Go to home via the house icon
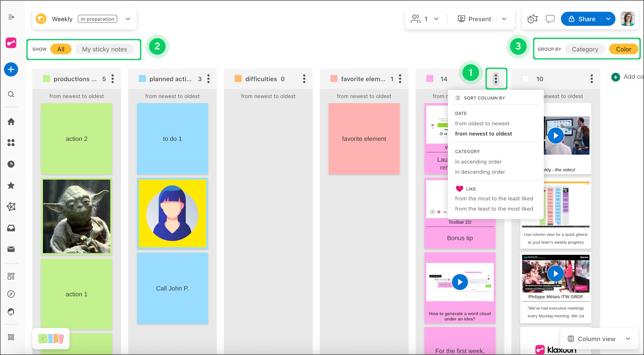This screenshot has width=644, height=355. 11,122
